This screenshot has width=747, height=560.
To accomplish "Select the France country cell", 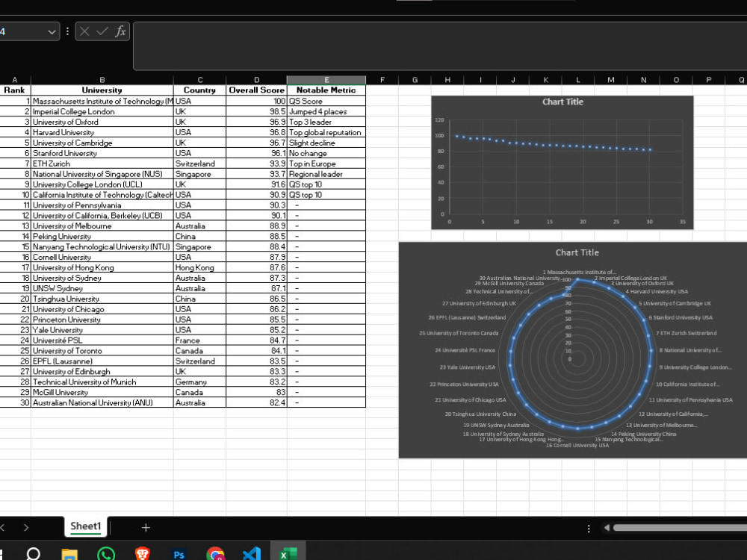I will (x=199, y=340).
